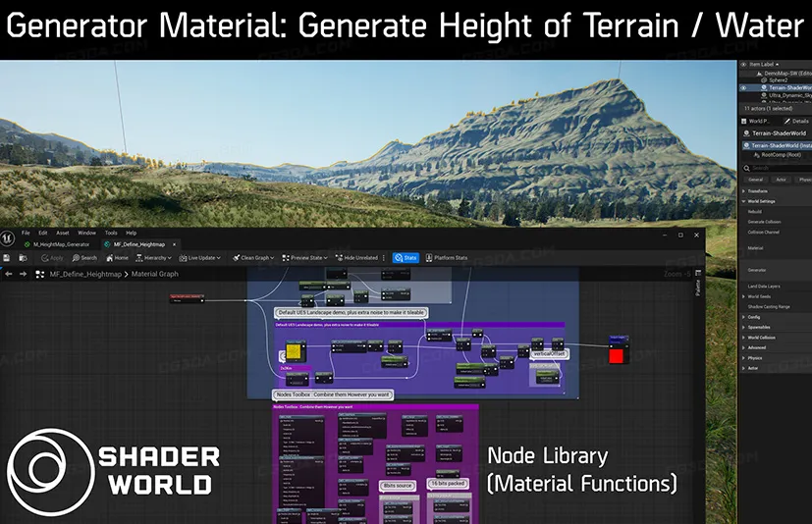Focus the Details search field

click(x=777, y=168)
